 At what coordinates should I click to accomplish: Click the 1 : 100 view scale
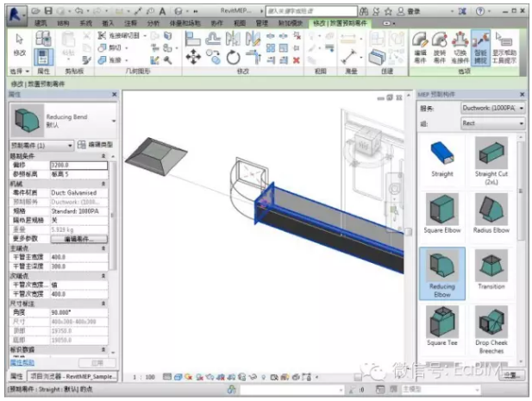click(144, 377)
